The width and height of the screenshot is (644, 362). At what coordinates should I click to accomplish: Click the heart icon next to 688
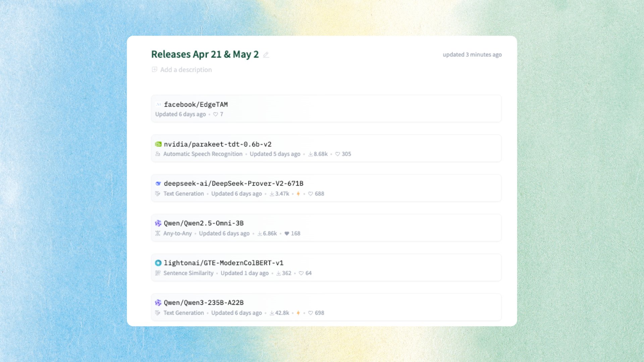point(311,194)
